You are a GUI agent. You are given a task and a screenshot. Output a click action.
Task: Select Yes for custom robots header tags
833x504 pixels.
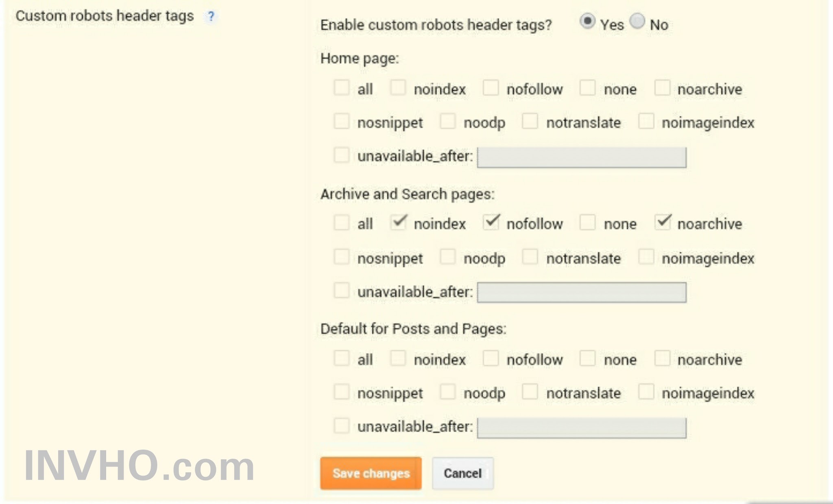coord(587,21)
